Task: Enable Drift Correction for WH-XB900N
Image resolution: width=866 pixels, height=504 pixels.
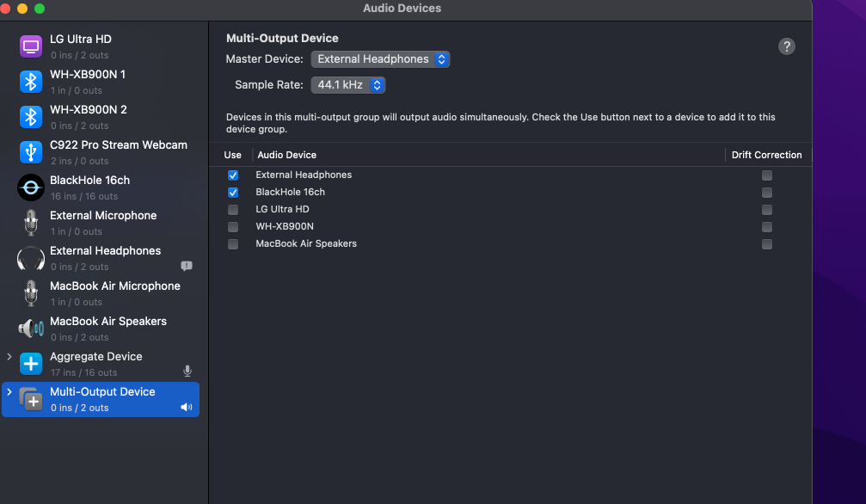Action: [767, 227]
